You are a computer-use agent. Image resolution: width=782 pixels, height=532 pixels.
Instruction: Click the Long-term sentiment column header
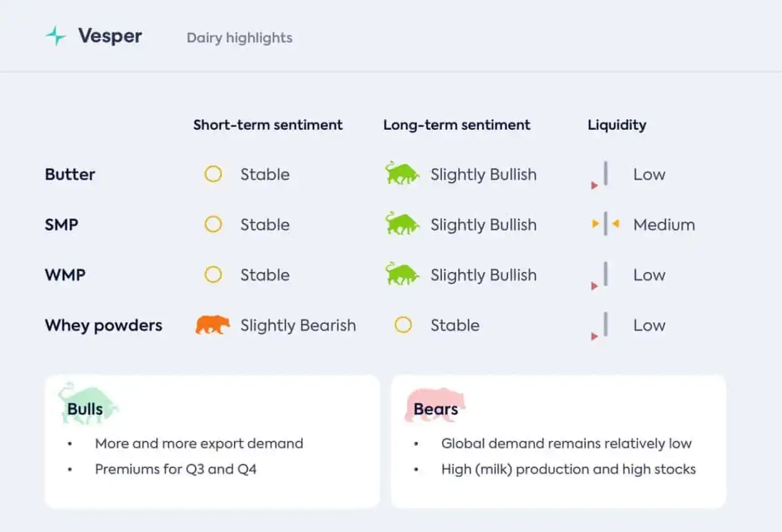pos(457,125)
